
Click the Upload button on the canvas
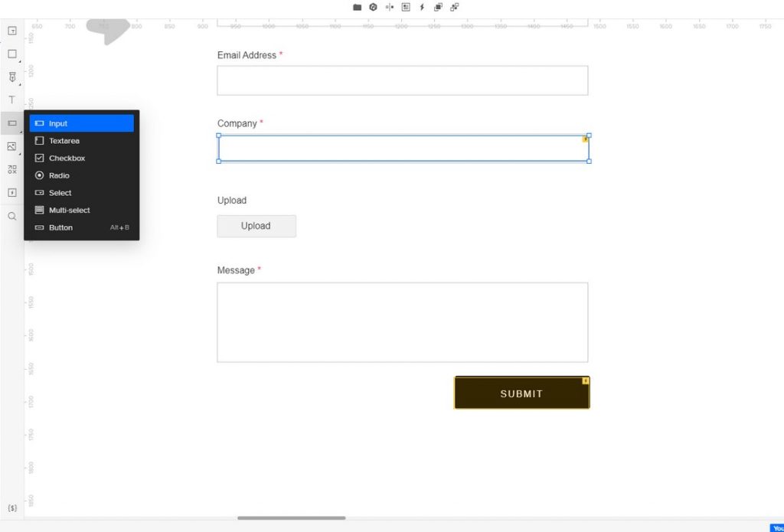click(x=256, y=226)
